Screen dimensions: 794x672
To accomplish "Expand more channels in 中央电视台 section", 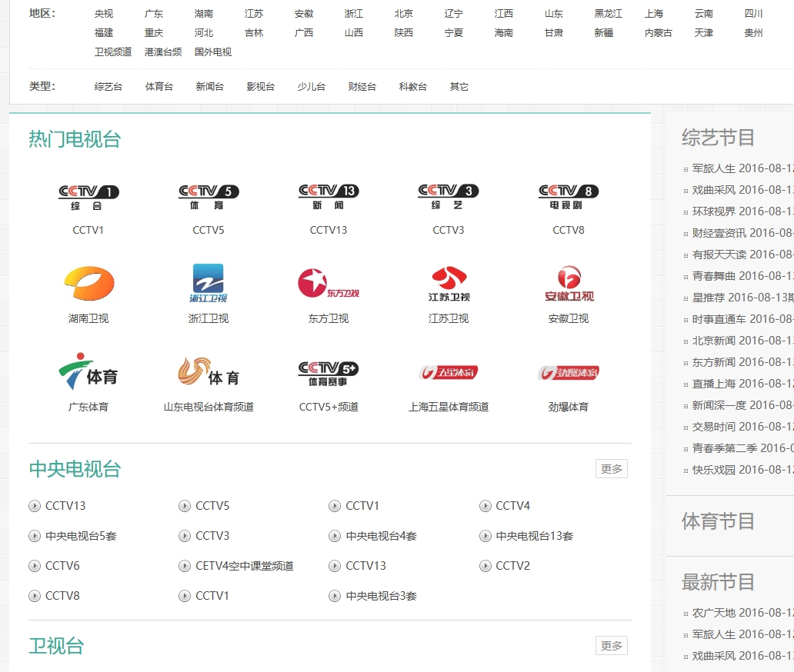I will click(611, 469).
